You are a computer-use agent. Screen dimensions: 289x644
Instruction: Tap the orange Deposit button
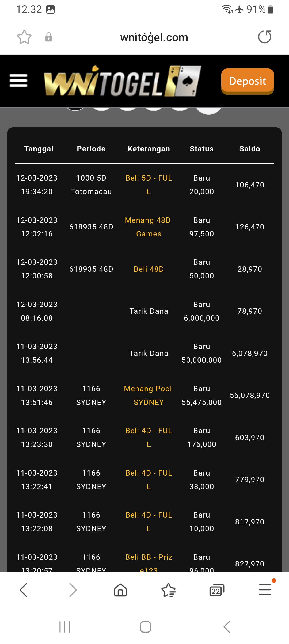tap(247, 81)
